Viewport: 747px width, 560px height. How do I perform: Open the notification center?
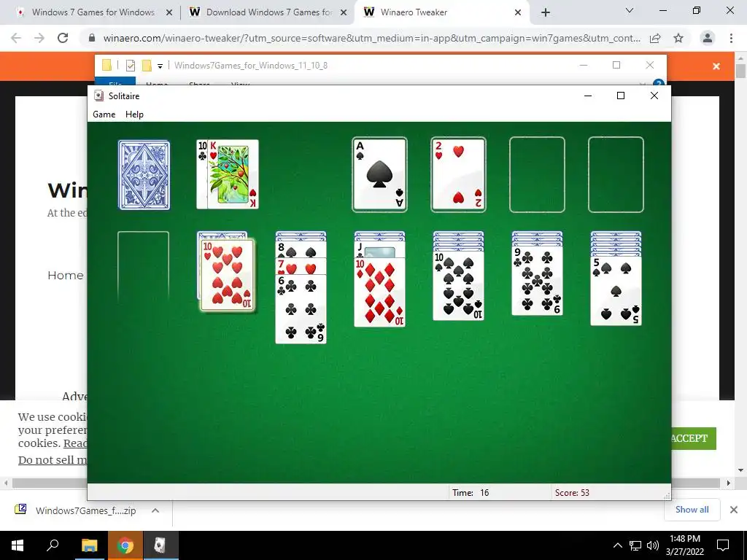tap(723, 545)
